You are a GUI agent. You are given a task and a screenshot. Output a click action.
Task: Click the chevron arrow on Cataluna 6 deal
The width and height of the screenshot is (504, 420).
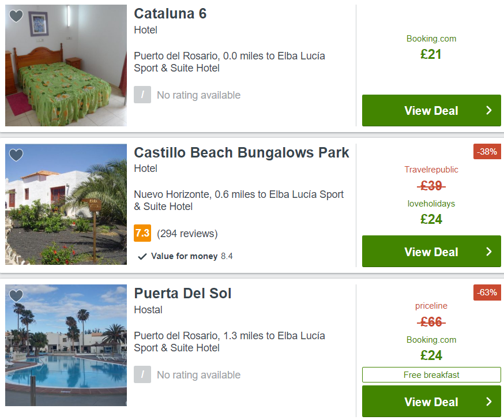point(489,110)
